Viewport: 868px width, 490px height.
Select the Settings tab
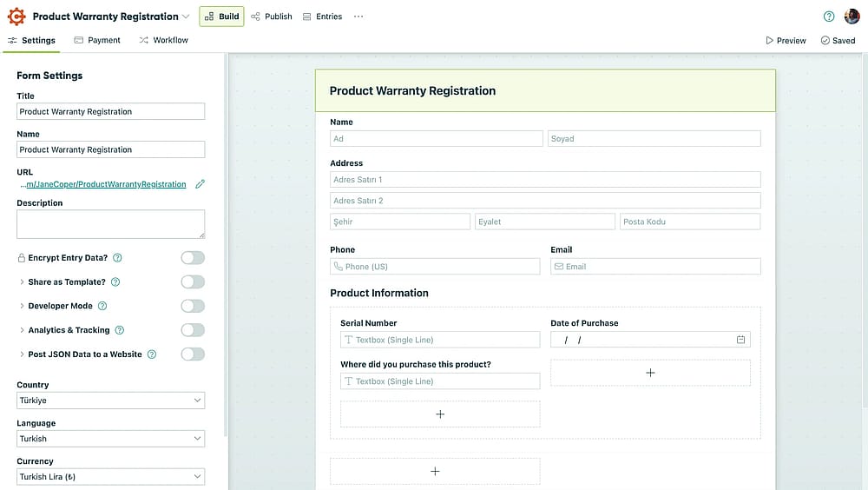tap(31, 41)
